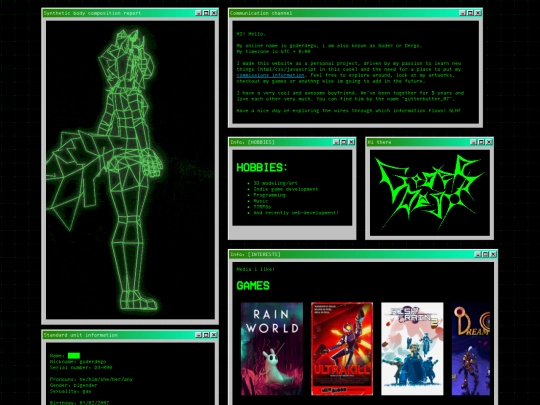The height and width of the screenshot is (405, 540).
Task: Click the "Nickname: goderdego" line
Action: [78, 362]
